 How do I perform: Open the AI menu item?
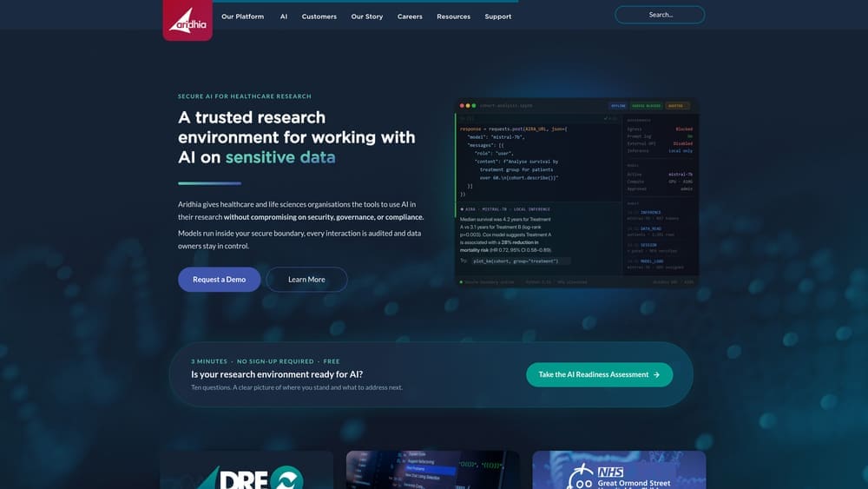pos(284,17)
